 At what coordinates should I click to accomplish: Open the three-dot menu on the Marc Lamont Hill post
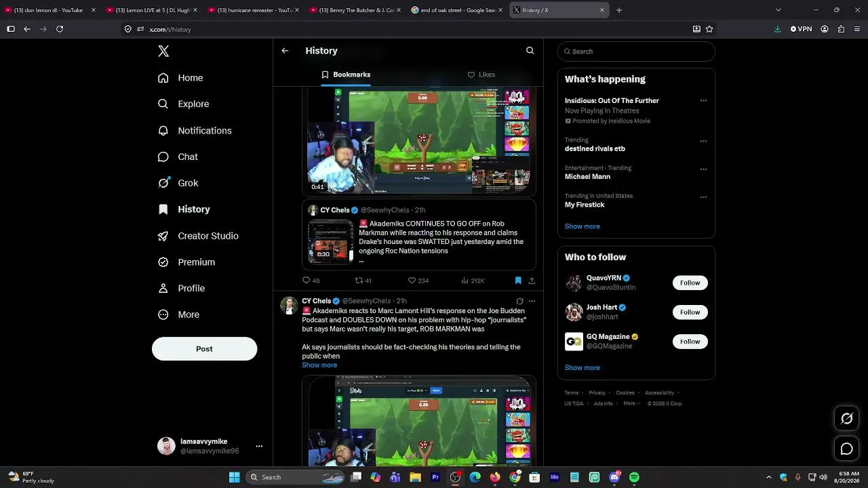[532, 301]
